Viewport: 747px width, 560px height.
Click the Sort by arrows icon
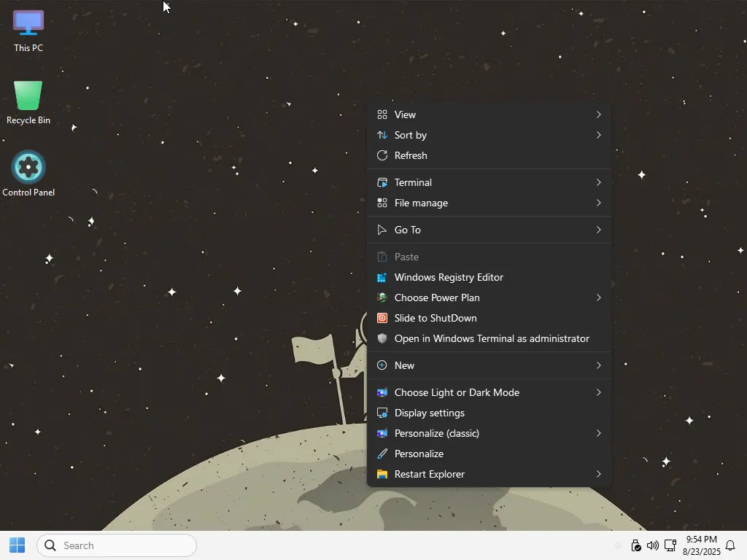pos(382,135)
